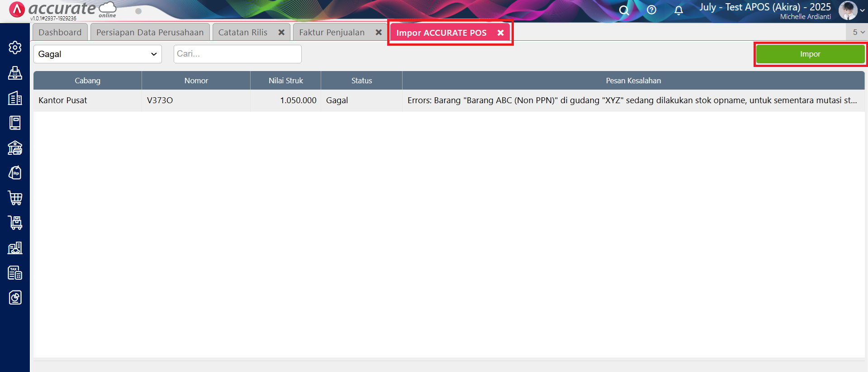Open the notifications bell
The height and width of the screenshot is (372, 868).
(x=678, y=10)
